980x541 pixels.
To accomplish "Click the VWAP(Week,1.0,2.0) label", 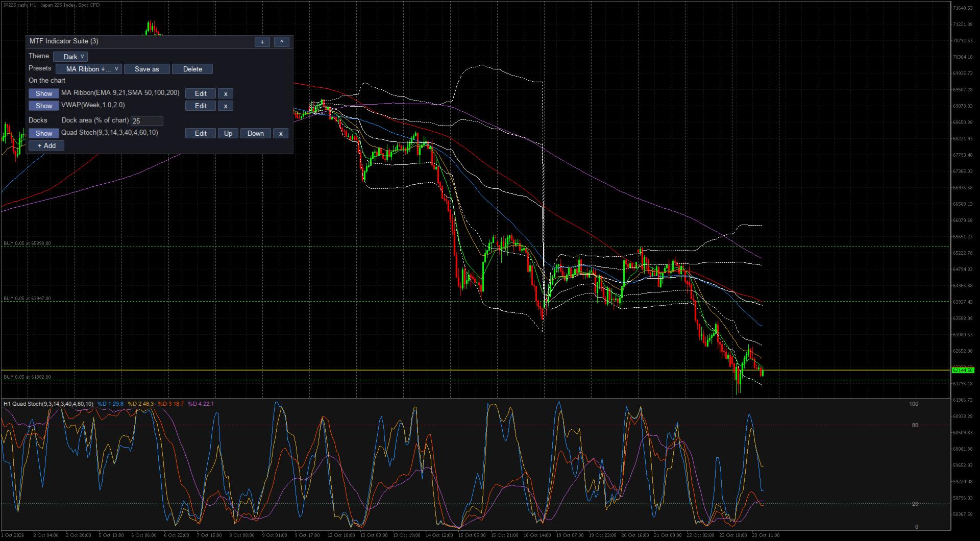I will click(x=93, y=105).
